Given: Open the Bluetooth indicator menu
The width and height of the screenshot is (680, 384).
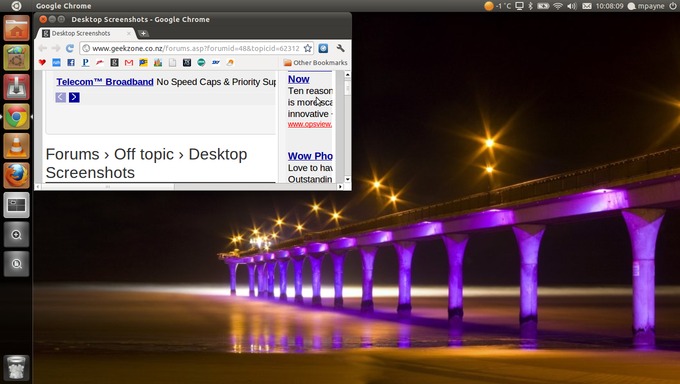Looking at the screenshot, I should 530,6.
